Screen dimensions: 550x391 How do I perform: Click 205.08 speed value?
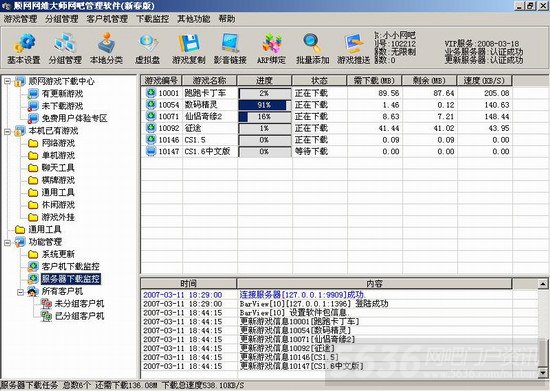click(497, 93)
